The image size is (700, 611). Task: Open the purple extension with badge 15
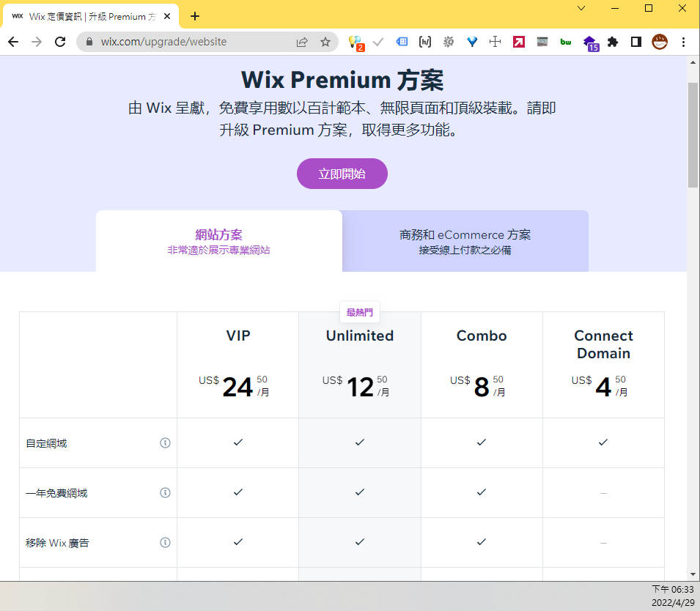click(x=591, y=43)
